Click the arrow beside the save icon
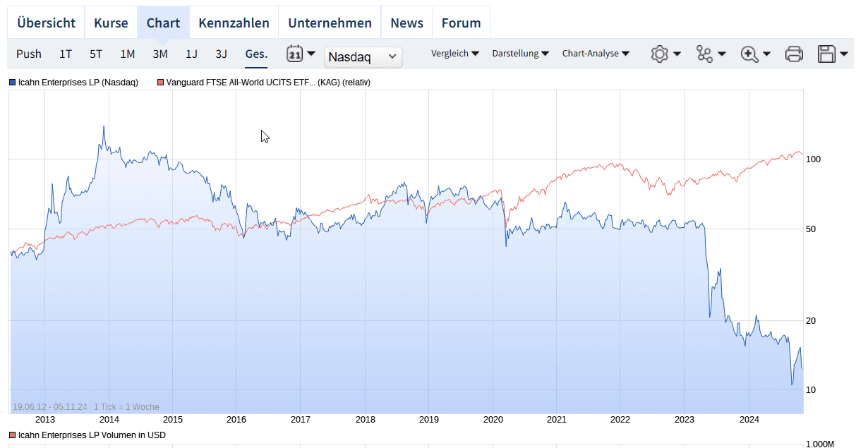 (x=844, y=54)
